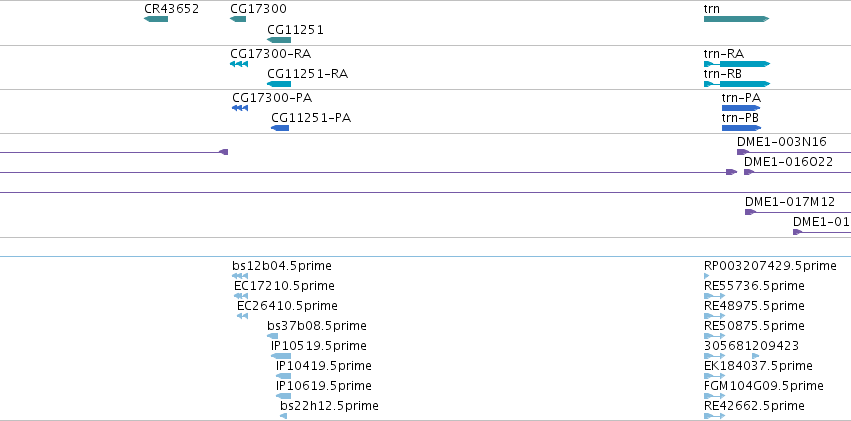Image resolution: width=851 pixels, height=421 pixels.
Task: Click the DME1-016O22 label
Action: [788, 162]
